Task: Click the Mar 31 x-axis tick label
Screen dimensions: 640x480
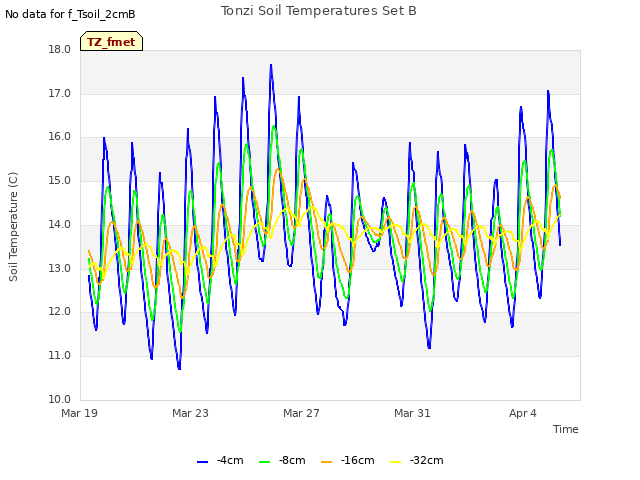Action: (412, 413)
